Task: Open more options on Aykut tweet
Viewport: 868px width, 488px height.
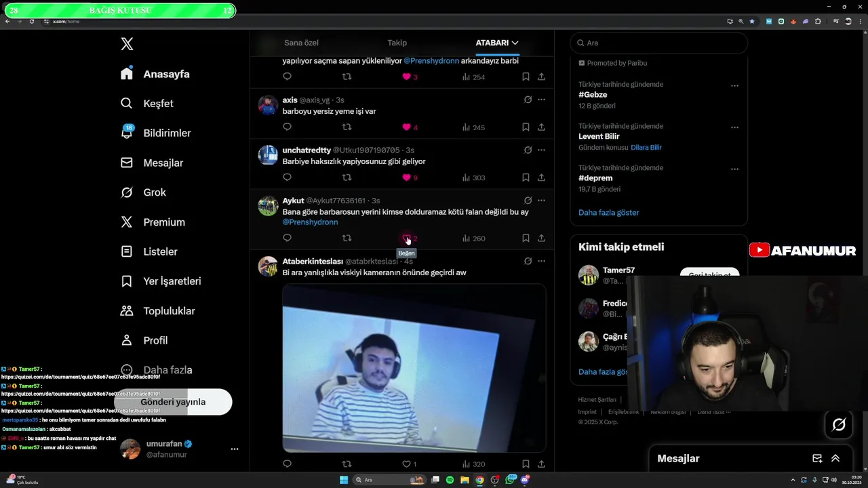Action: coord(541,201)
